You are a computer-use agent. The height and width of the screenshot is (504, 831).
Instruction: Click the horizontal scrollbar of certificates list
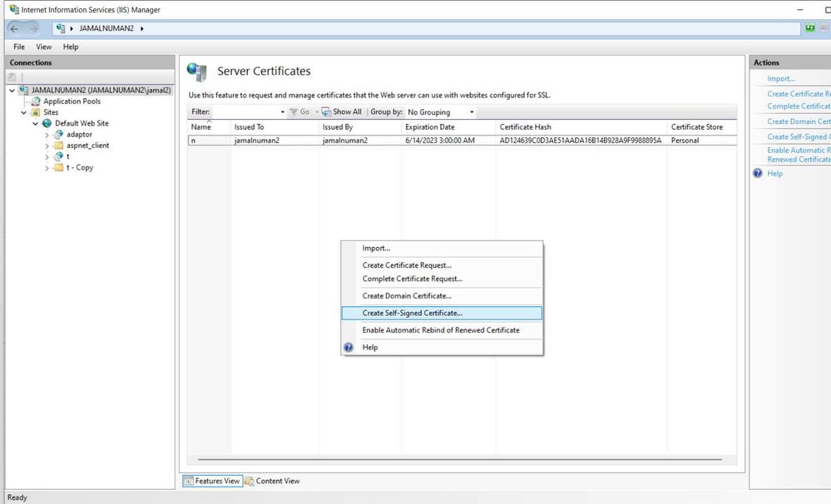(459, 459)
